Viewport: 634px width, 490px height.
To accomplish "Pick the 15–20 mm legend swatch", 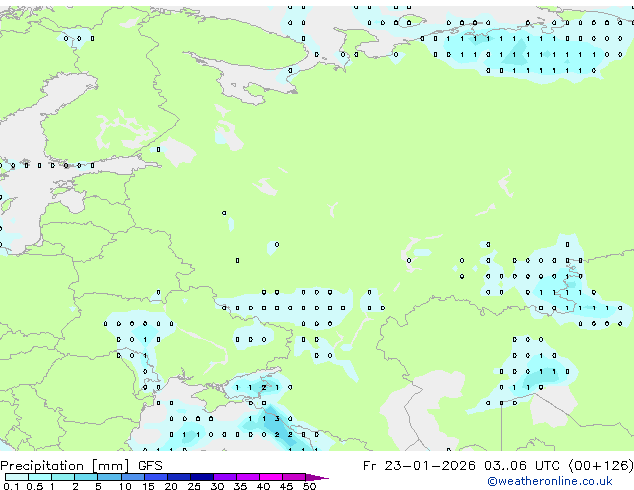I will [x=156, y=477].
